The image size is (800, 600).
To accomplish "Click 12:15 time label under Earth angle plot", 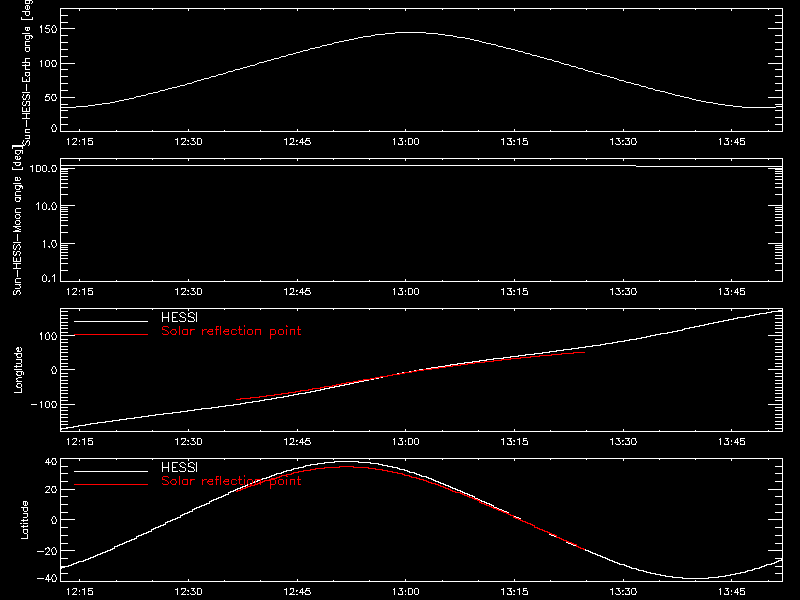I will coord(80,142).
